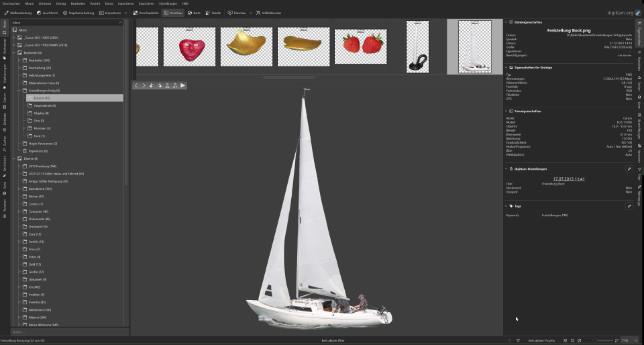Switch to Tabelle table view
Screen dimensions: 644x345
click(215, 13)
